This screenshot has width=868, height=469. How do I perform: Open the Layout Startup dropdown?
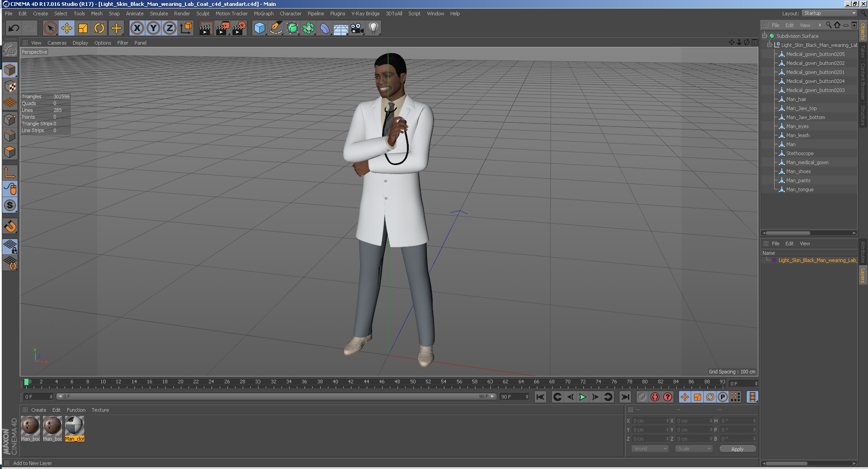(830, 14)
